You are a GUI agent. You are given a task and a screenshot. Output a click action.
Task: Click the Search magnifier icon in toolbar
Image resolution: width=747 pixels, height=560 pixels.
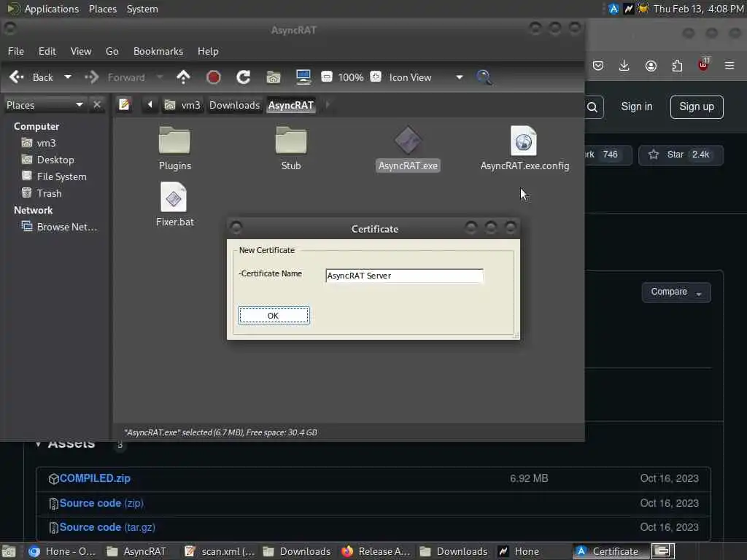[x=484, y=77]
